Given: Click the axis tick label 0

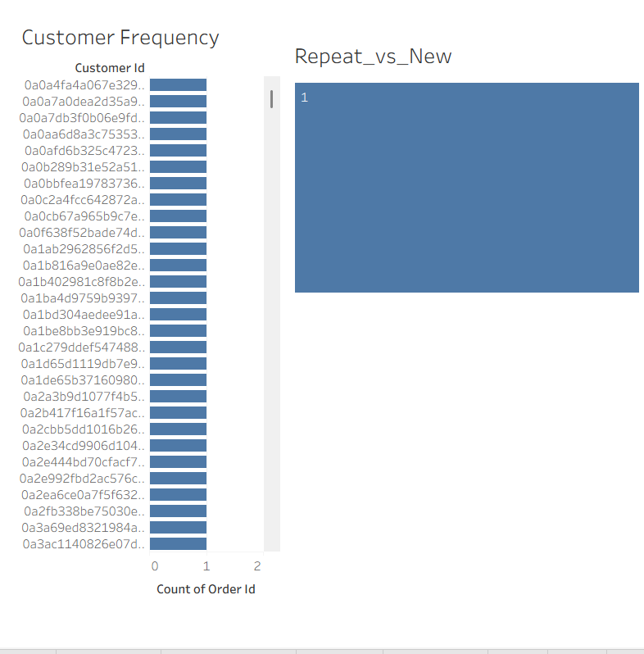Looking at the screenshot, I should tap(155, 566).
